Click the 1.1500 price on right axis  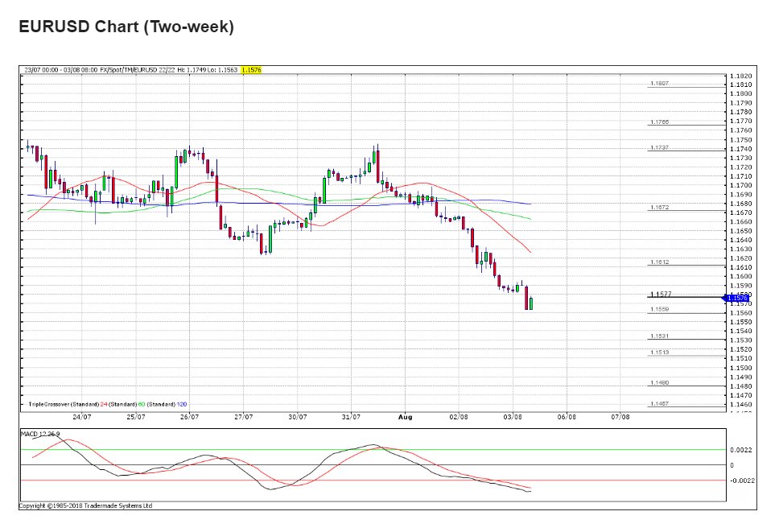(740, 368)
